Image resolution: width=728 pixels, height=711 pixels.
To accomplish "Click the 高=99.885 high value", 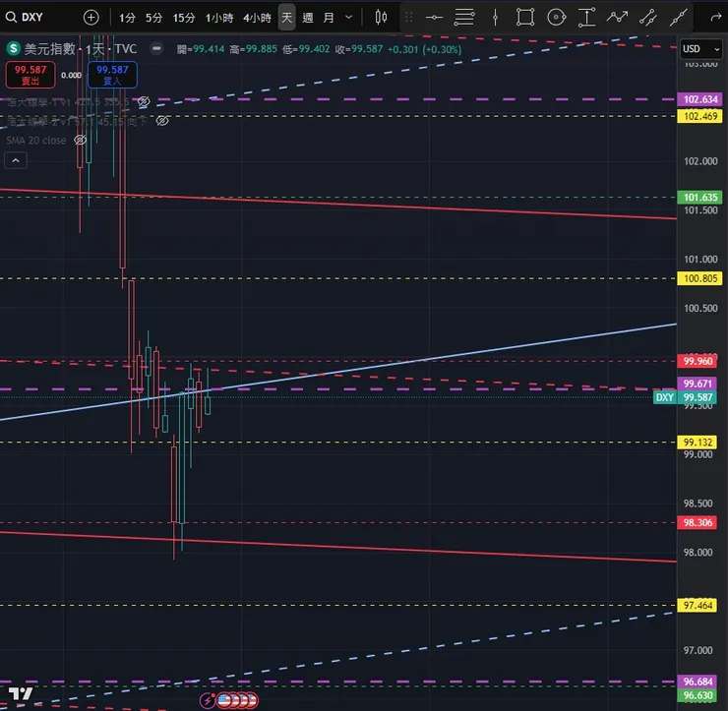I will 253,49.
